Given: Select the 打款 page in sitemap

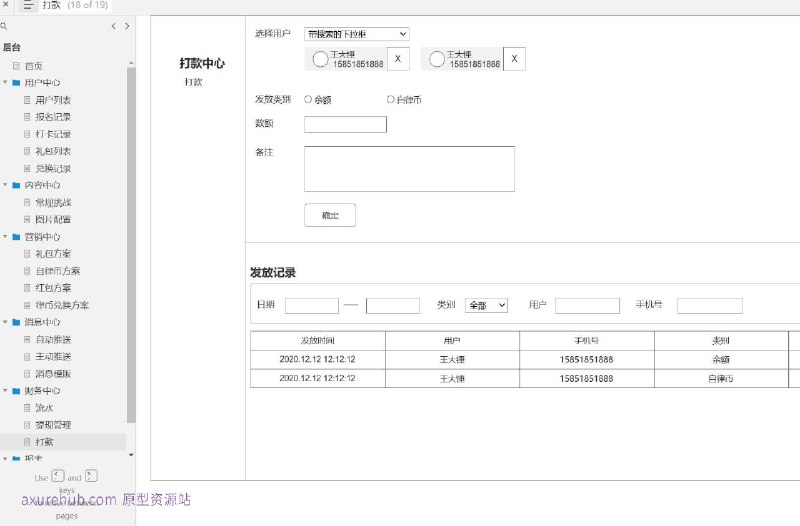Looking at the screenshot, I should (44, 442).
